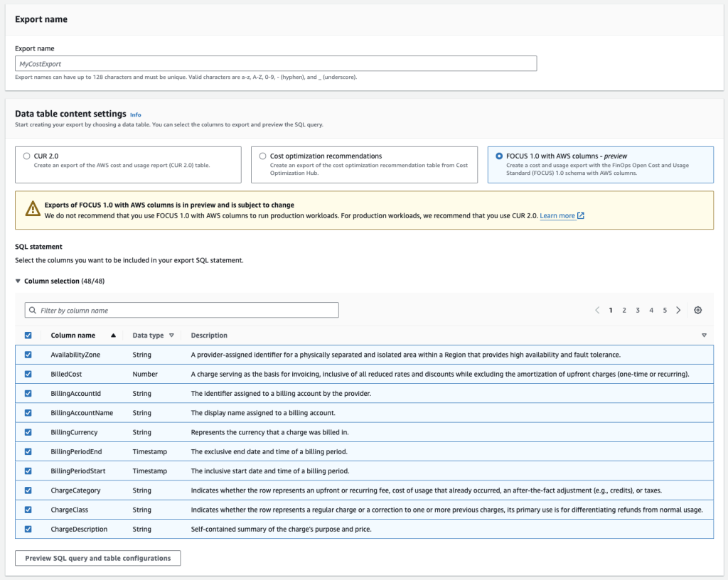Click the sort arrow on Column name header
Image resolution: width=728 pixels, height=580 pixels.
tap(112, 335)
